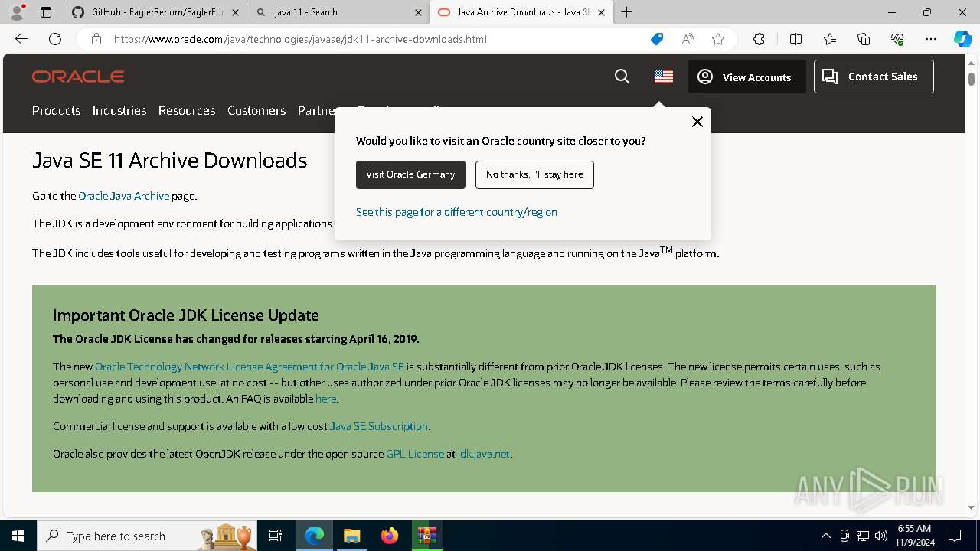Image resolution: width=980 pixels, height=551 pixels.
Task: Open the browser profile icon
Action: coord(17,12)
